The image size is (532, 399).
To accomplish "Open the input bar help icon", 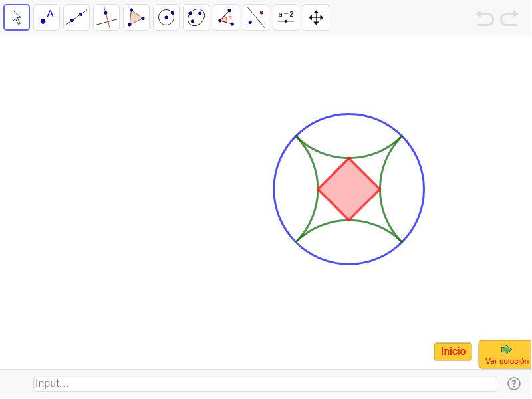I will point(514,384).
